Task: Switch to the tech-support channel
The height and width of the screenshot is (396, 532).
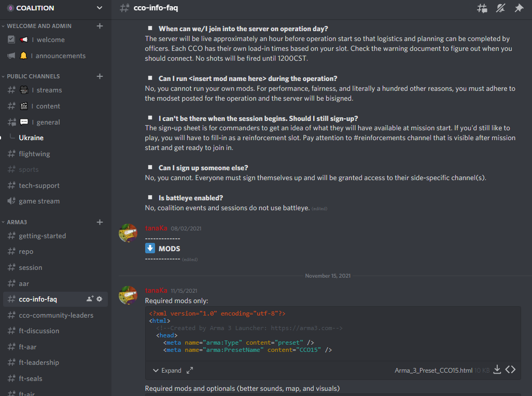Action: pos(39,185)
